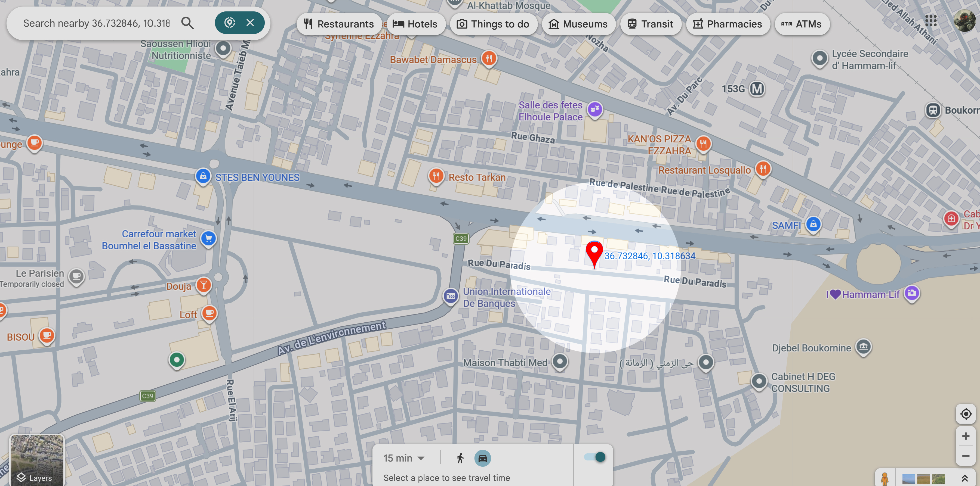Select the Resto Tarkan restaurant marker

tap(436, 176)
